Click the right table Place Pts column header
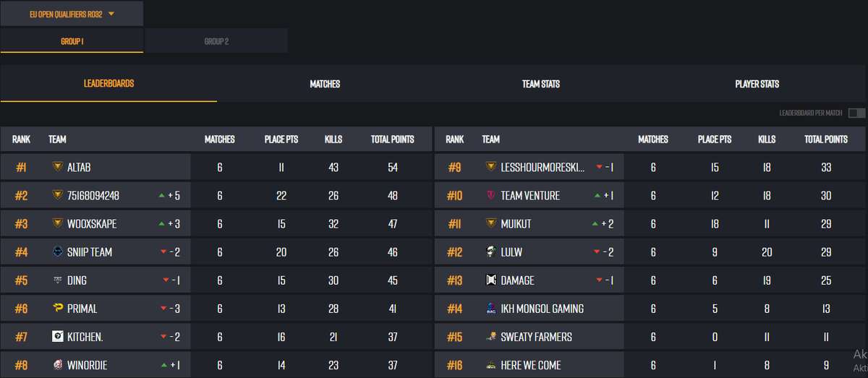Image resolution: width=868 pixels, height=378 pixels. tap(715, 139)
